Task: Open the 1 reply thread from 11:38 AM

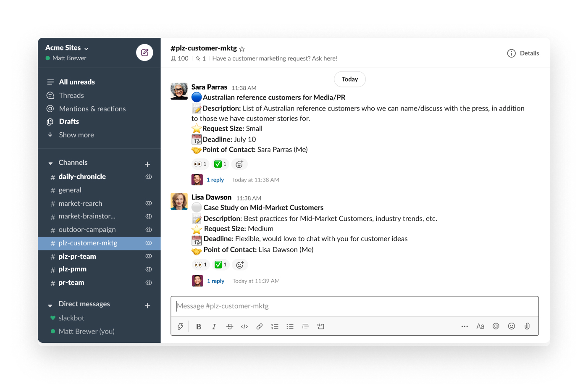Action: pyautogui.click(x=215, y=180)
